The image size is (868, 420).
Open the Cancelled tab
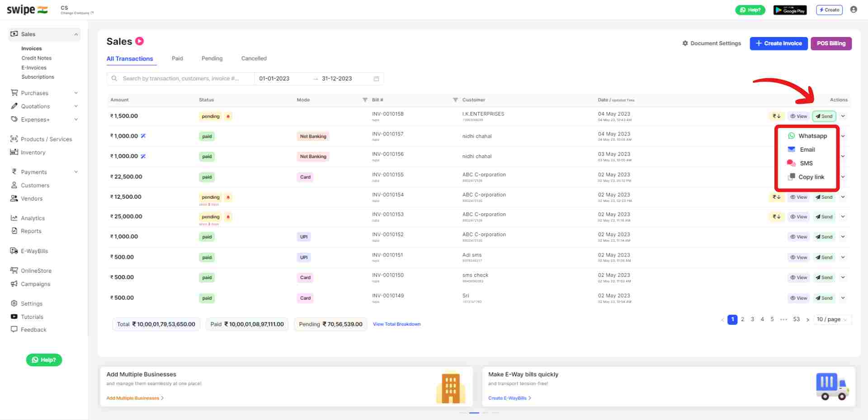[254, 58]
